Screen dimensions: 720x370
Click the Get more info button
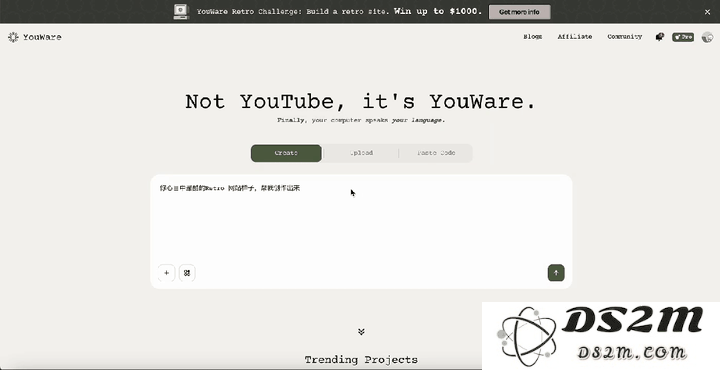(x=519, y=12)
